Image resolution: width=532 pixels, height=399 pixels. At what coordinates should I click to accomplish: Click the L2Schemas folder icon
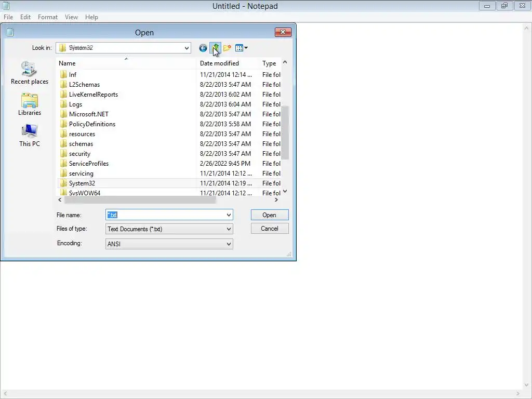(x=63, y=84)
